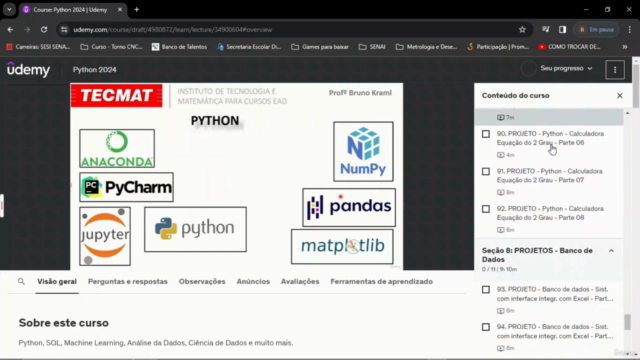This screenshot has height=360, width=640.
Task: Click sidebar scroll-up arrow in course content
Action: 627,113
